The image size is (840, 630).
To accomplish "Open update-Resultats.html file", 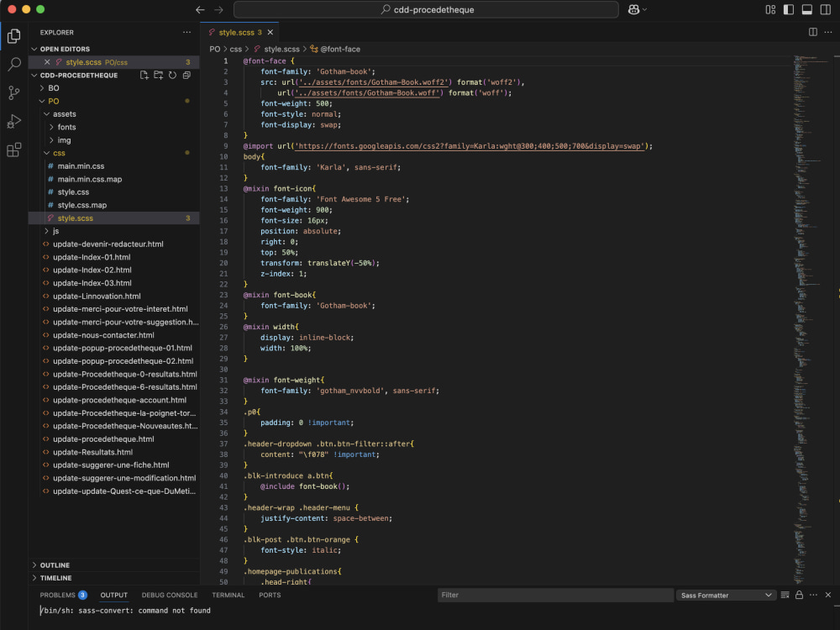I will coord(92,452).
